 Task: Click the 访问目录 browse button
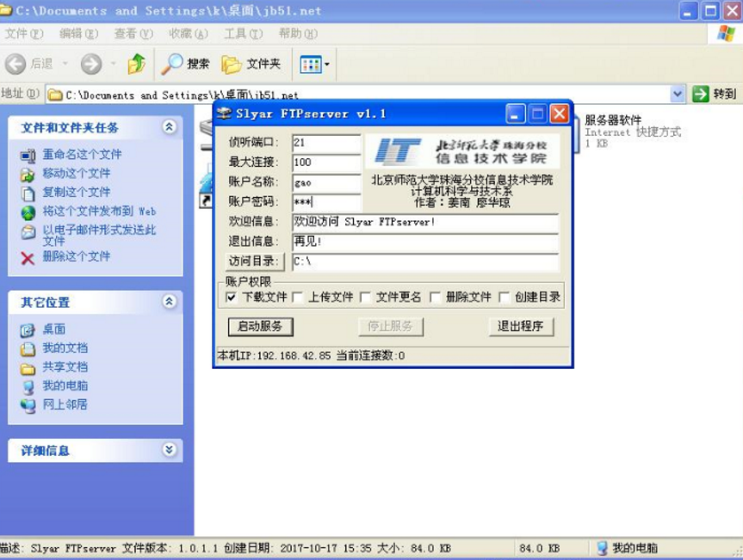pos(254,262)
